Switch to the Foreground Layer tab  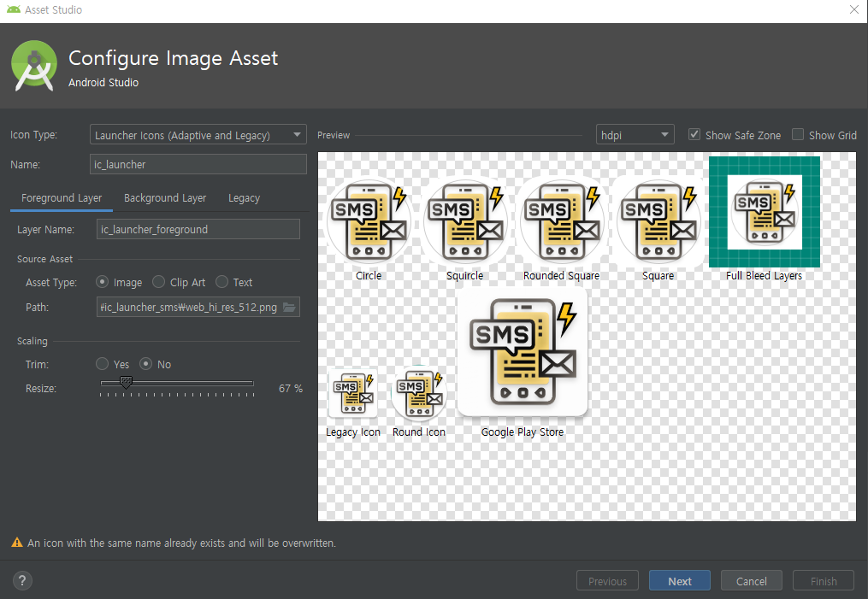(62, 198)
